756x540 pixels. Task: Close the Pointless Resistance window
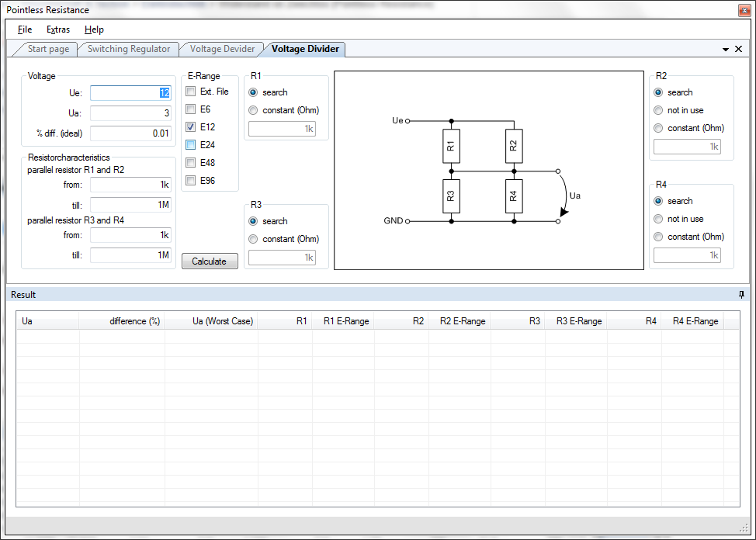(x=744, y=9)
